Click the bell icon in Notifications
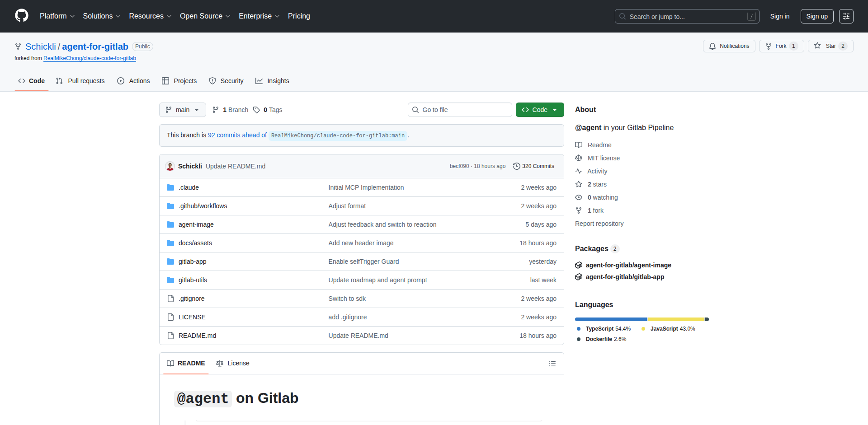 point(712,46)
